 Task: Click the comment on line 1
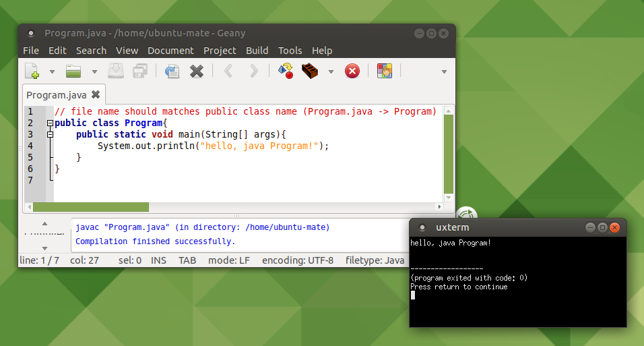tap(245, 111)
